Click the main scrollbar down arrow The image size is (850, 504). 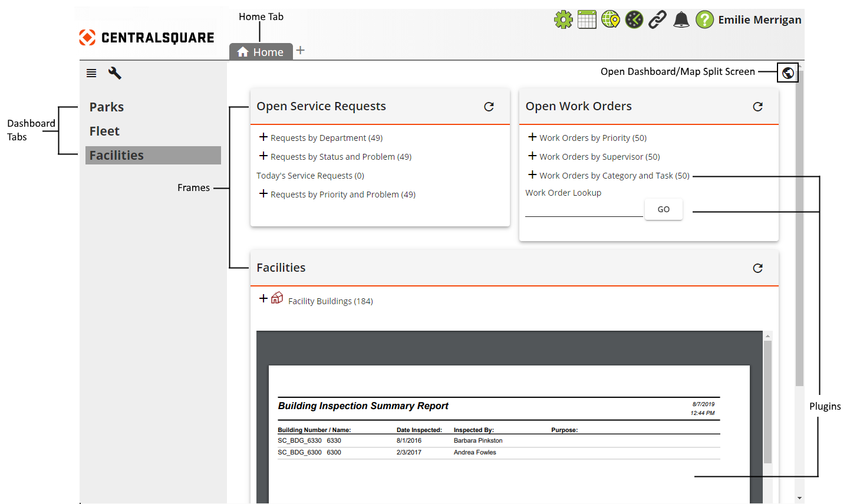tap(799, 498)
